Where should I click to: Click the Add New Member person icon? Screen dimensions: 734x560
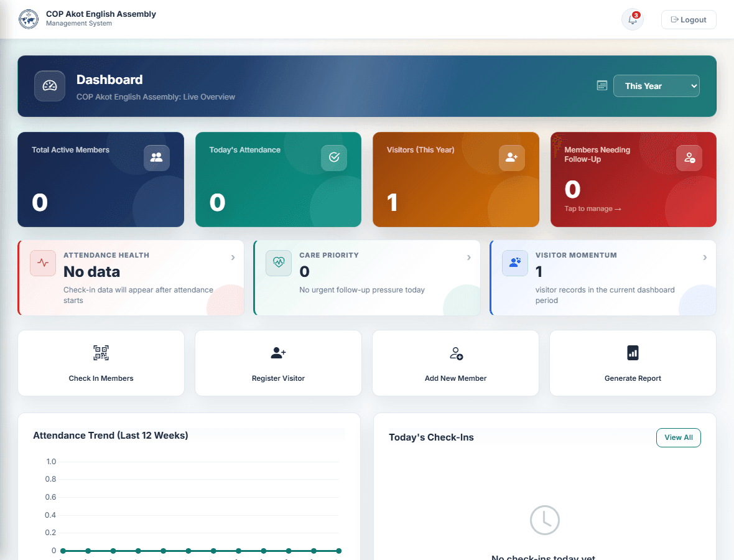pyautogui.click(x=456, y=353)
